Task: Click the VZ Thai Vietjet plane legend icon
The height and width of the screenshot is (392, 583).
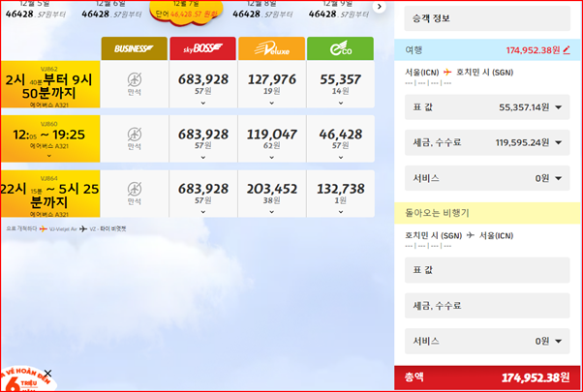Action: (83, 229)
